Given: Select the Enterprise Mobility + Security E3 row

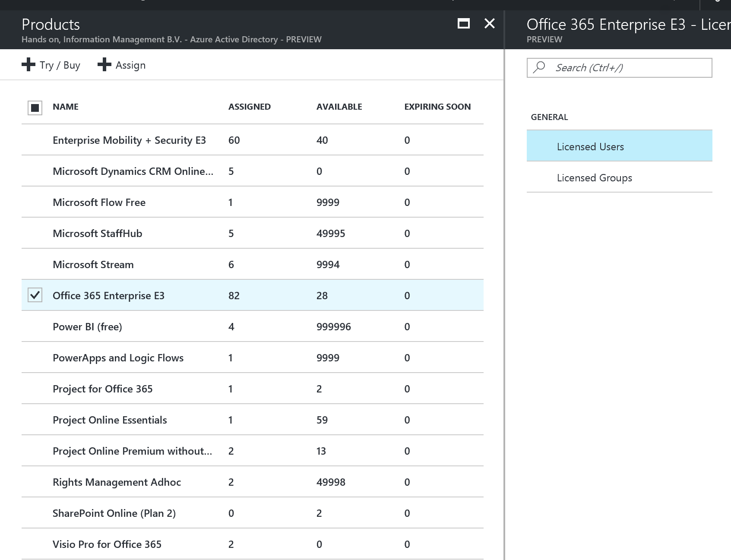Looking at the screenshot, I should click(129, 140).
